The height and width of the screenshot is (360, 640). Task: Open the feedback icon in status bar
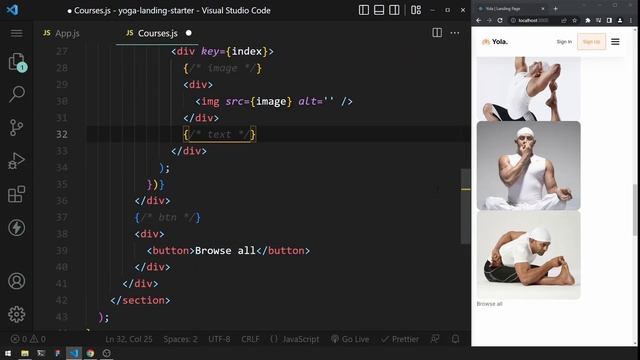click(435, 339)
